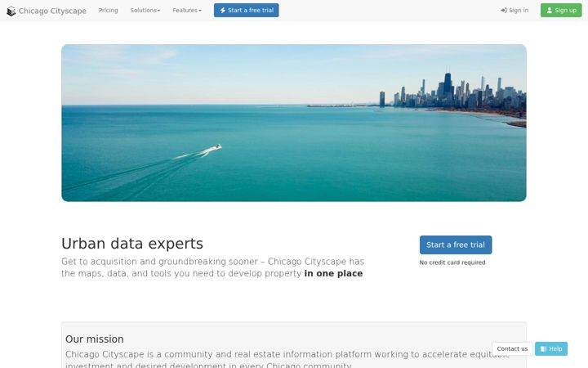Click the No credit card required text
This screenshot has width=588, height=368.
[x=452, y=263]
